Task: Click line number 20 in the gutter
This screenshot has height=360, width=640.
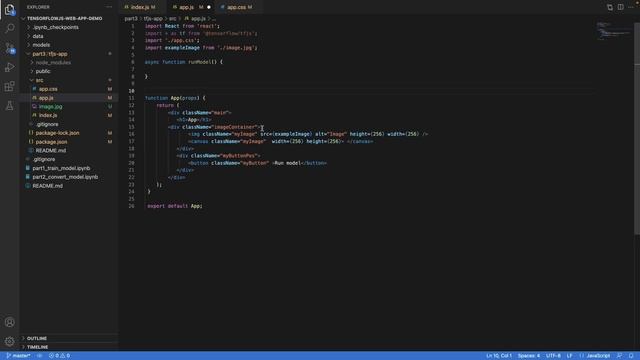Action: pyautogui.click(x=131, y=163)
